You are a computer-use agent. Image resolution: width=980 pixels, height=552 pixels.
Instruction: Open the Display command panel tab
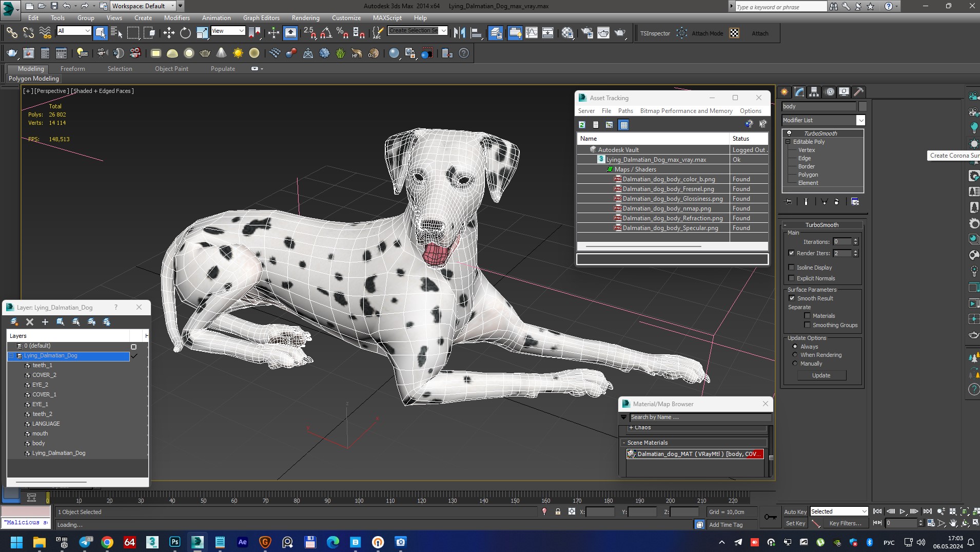pyautogui.click(x=844, y=92)
